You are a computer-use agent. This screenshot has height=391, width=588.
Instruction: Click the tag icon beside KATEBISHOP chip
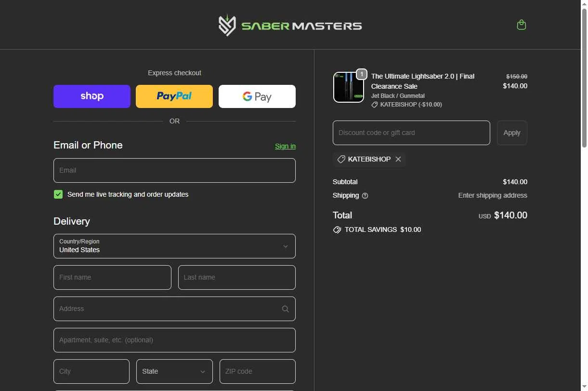[x=341, y=159]
